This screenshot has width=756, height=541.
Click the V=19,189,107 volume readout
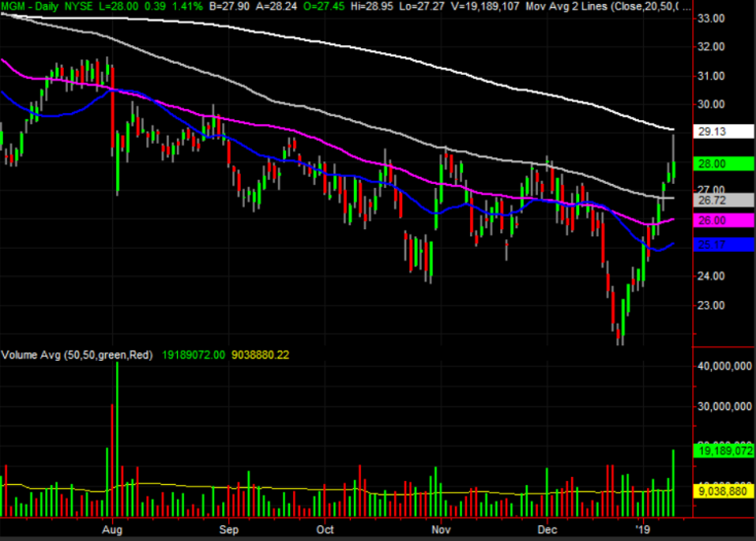[x=484, y=6]
